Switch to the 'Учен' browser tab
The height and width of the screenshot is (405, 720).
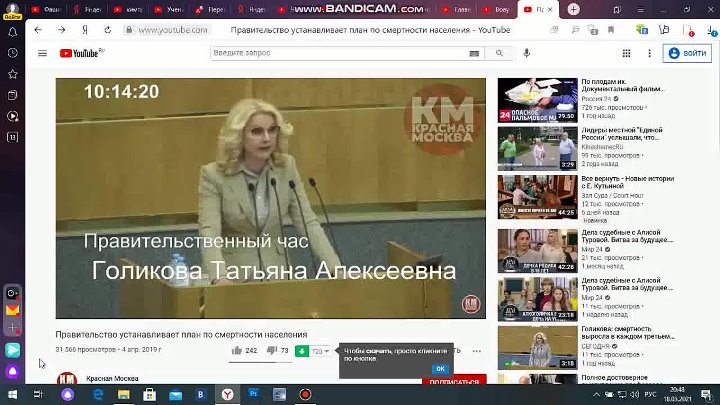pos(169,9)
